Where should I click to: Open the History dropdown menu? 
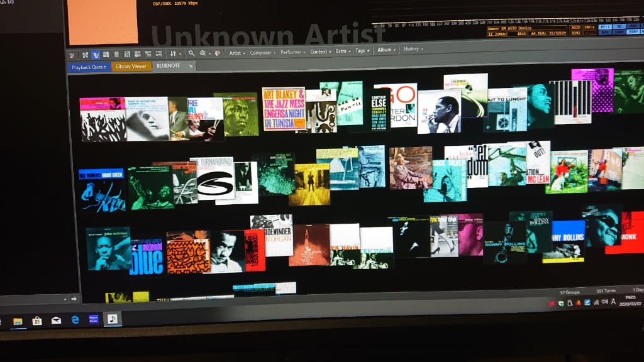click(x=413, y=49)
